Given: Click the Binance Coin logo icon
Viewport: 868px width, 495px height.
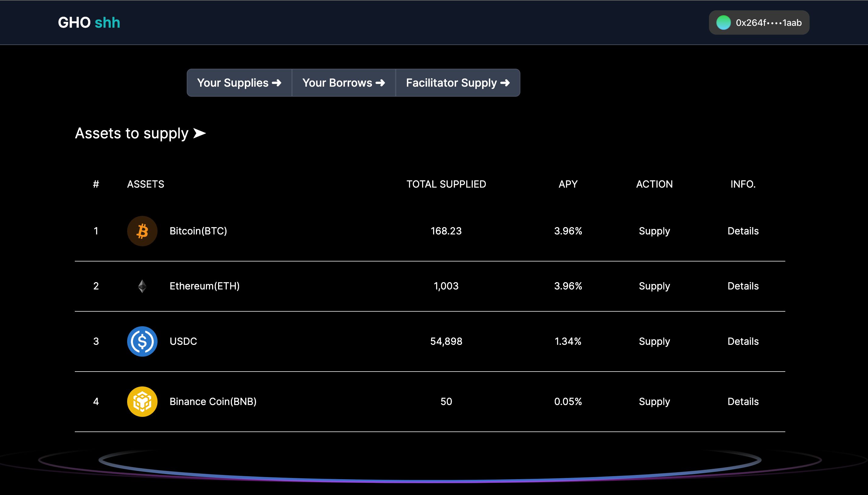Looking at the screenshot, I should coord(142,402).
